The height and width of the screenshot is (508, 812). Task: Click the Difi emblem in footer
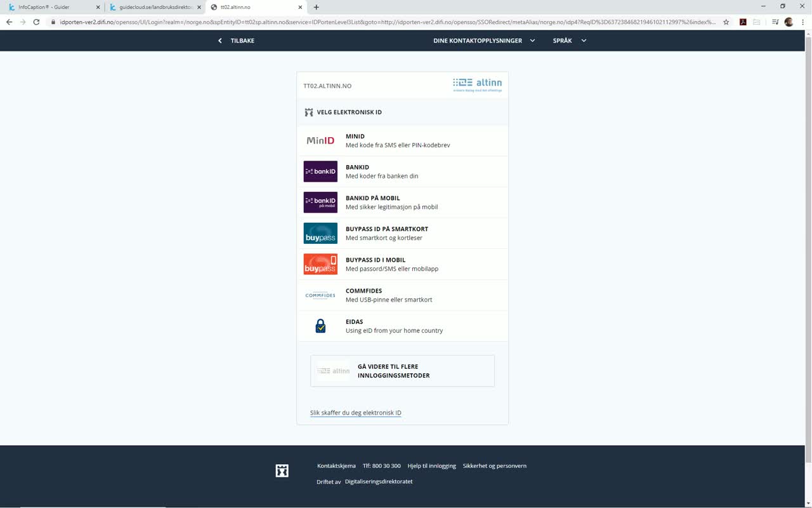tap(282, 471)
